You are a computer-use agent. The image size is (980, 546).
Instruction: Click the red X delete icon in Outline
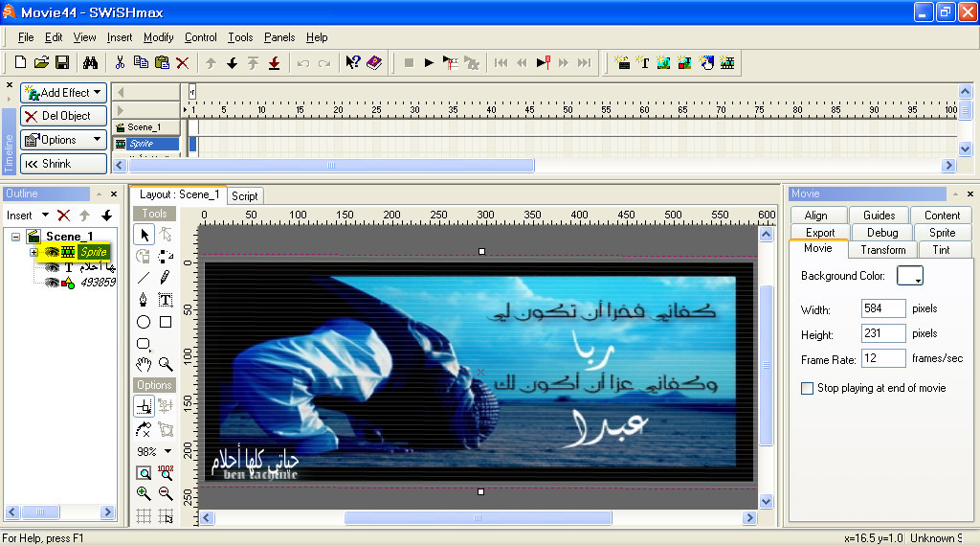pyautogui.click(x=64, y=216)
